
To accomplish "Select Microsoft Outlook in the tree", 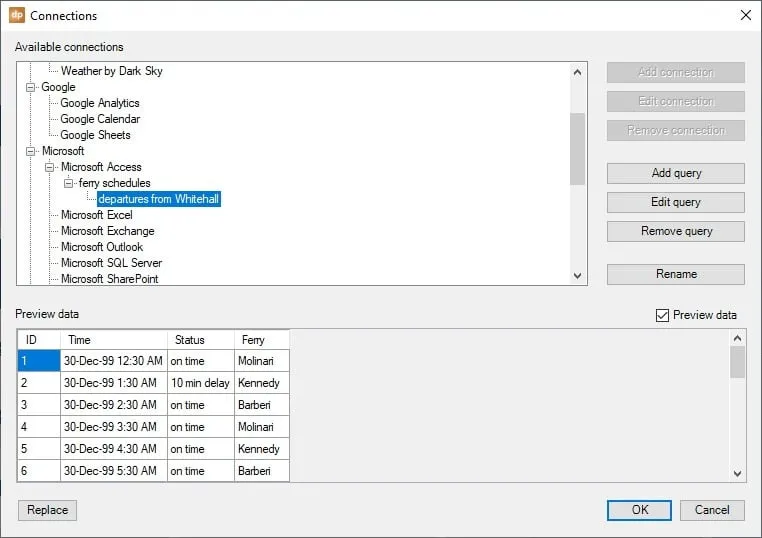I will tap(102, 247).
